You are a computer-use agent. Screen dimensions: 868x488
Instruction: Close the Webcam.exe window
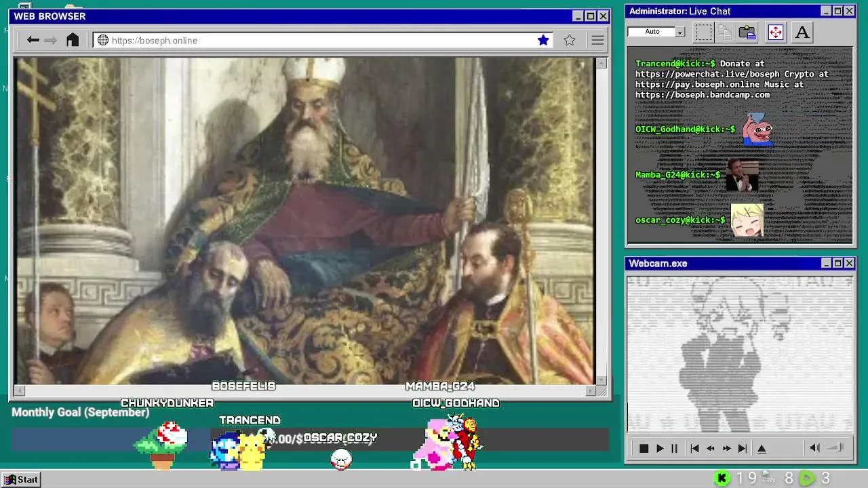pyautogui.click(x=849, y=263)
